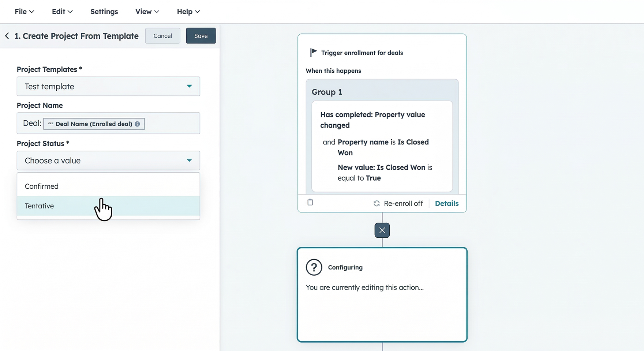Open the View menu

click(147, 12)
